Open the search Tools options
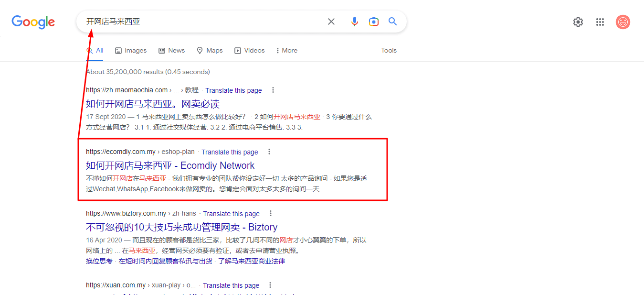Image resolution: width=644 pixels, height=295 pixels. [x=389, y=50]
